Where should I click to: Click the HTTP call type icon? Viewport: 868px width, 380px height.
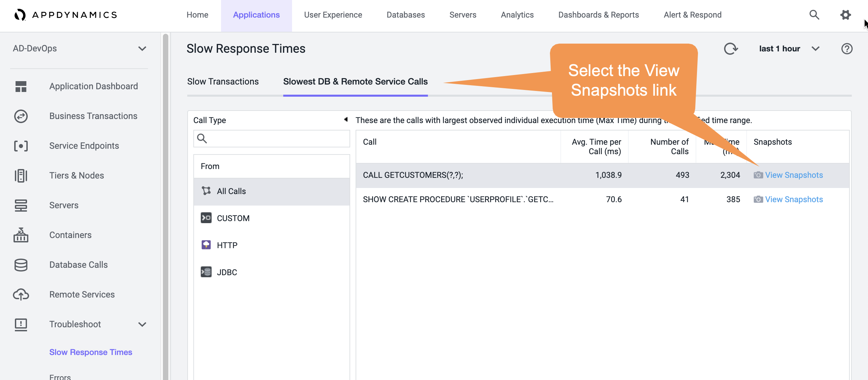(206, 245)
